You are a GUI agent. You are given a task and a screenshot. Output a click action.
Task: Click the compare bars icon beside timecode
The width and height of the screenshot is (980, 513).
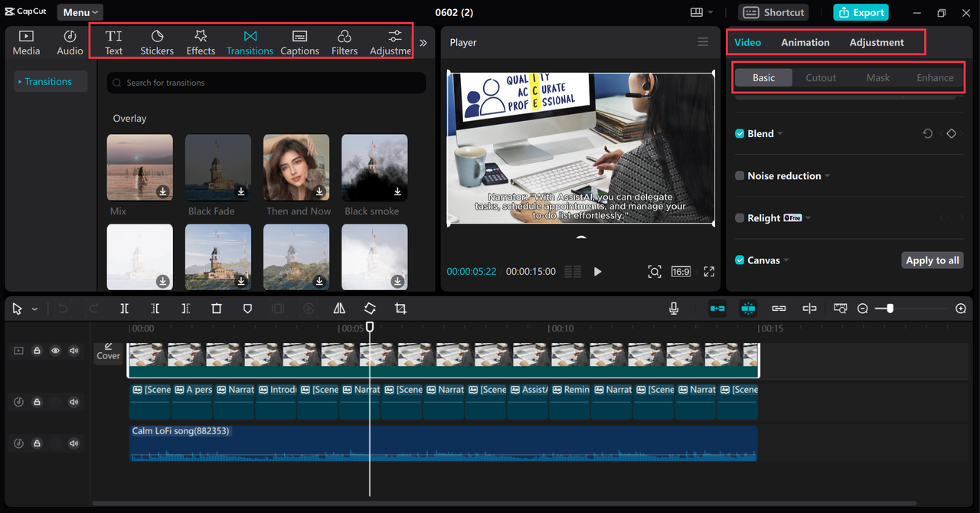pyautogui.click(x=573, y=272)
